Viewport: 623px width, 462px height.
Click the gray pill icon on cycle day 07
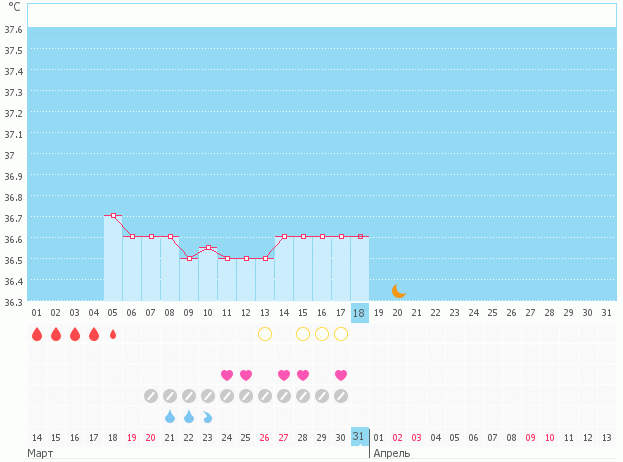pos(151,396)
